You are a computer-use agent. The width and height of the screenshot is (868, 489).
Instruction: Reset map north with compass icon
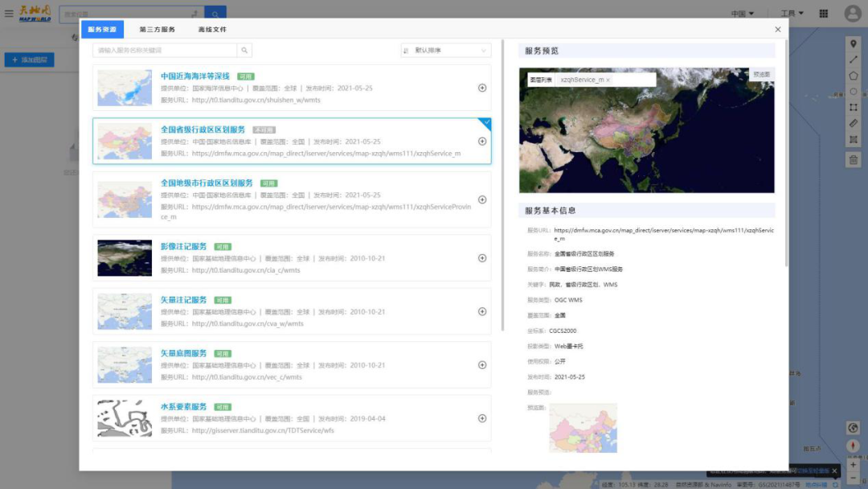854,446
